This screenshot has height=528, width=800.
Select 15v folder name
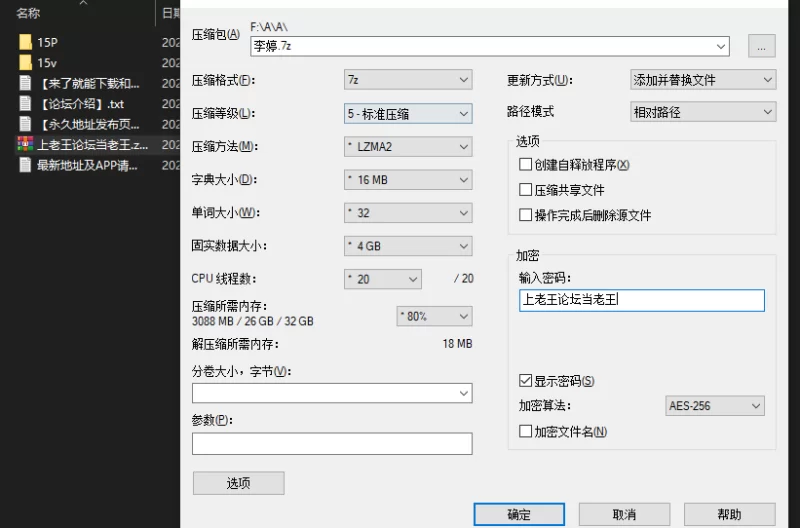[47, 63]
